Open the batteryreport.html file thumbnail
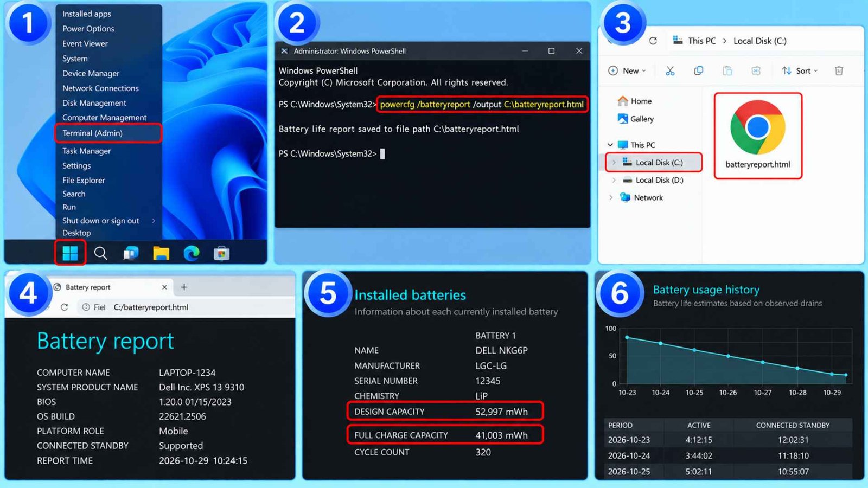868x488 pixels. click(x=758, y=136)
